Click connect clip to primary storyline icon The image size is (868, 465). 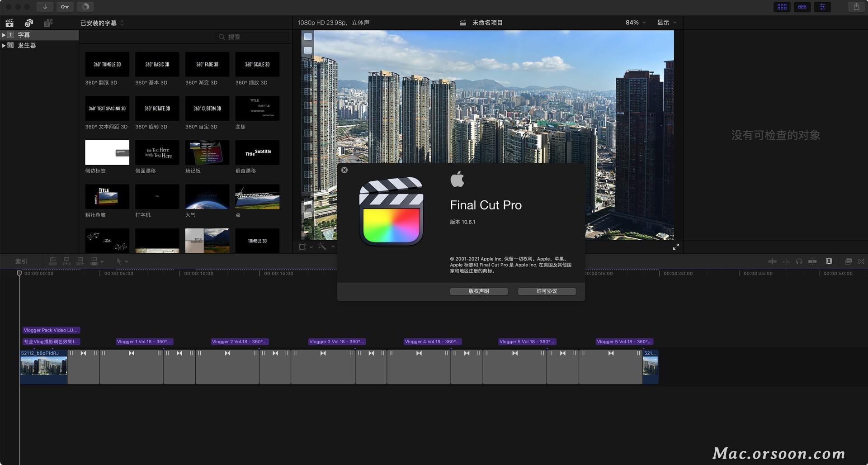click(x=52, y=261)
